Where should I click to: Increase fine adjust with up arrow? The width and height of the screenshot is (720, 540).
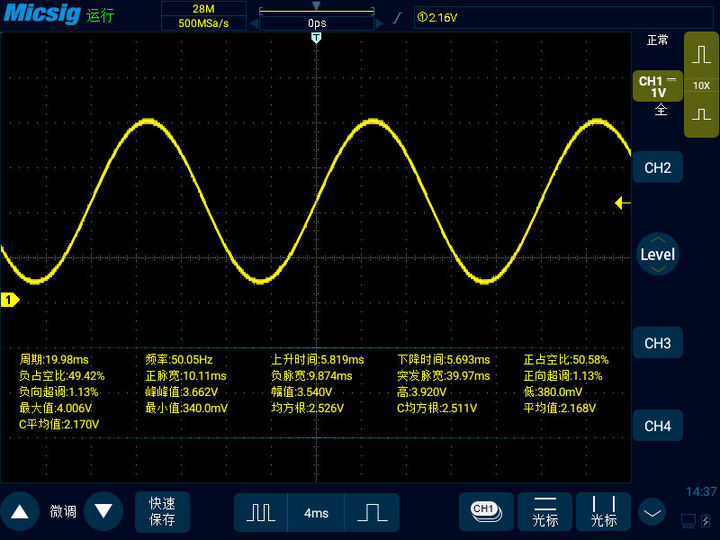pyautogui.click(x=20, y=511)
